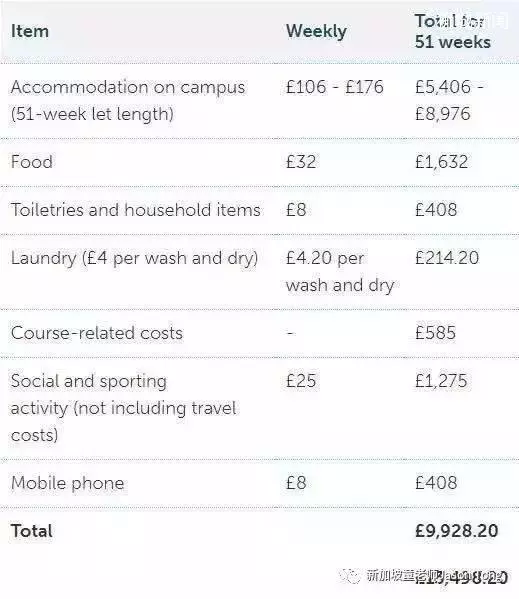Screen dimensions: 519x599
Task: Select the £214.20 laundry total
Action: coord(447,257)
